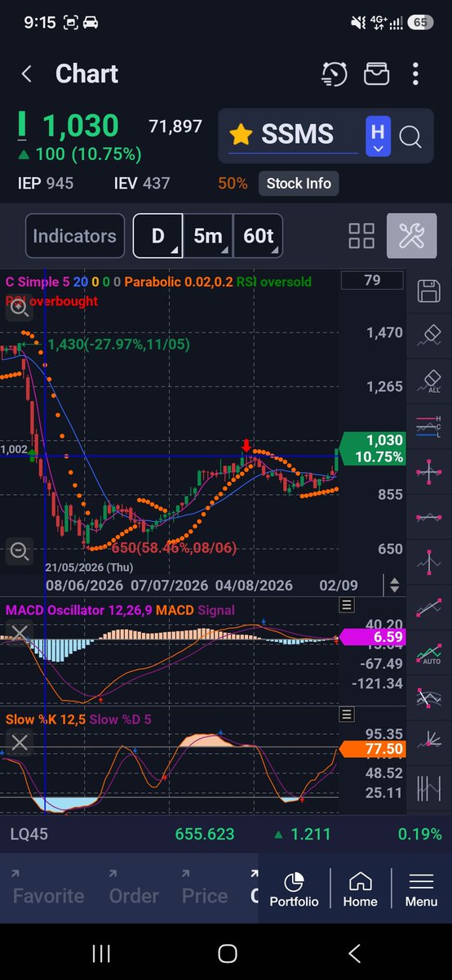Viewport: 452px width, 980px height.
Task: Open the three-dot overflow menu
Action: (x=415, y=74)
